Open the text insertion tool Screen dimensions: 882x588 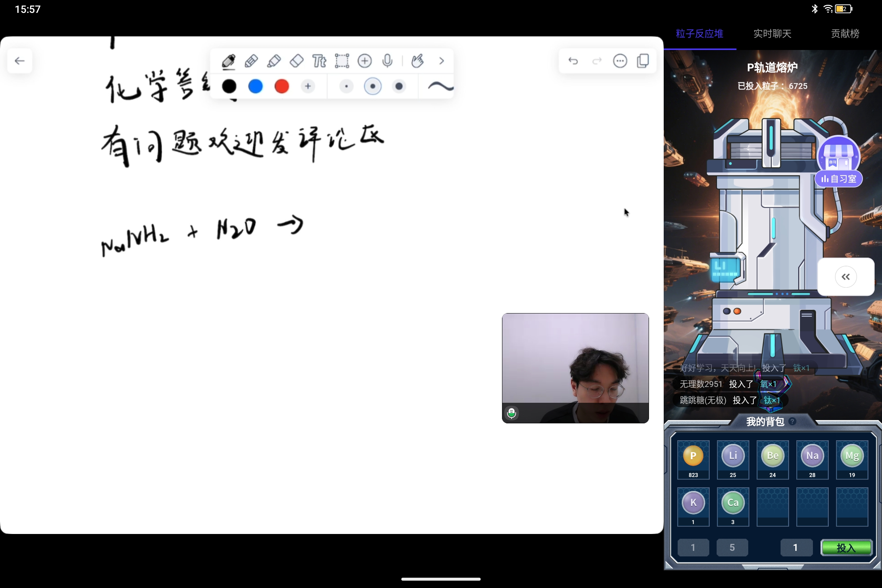[319, 61]
